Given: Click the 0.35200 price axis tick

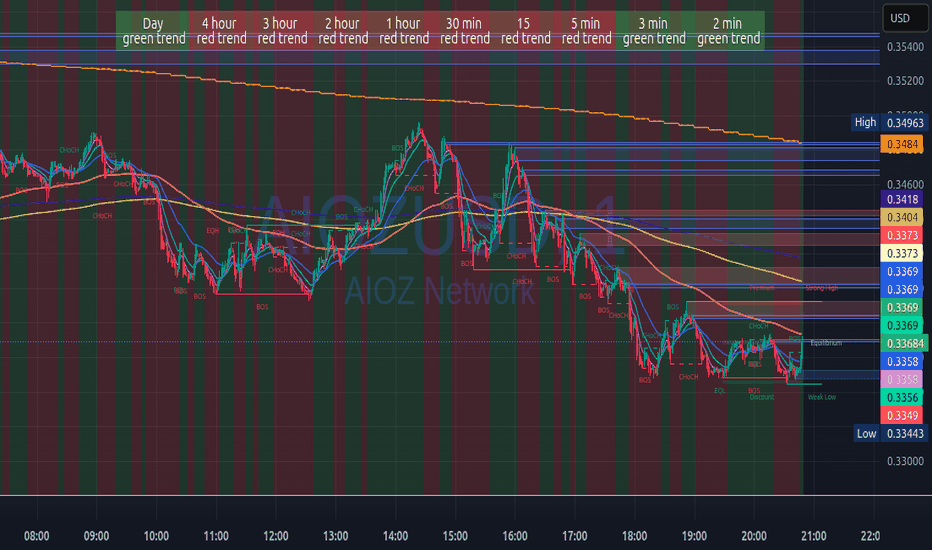Looking at the screenshot, I should (x=905, y=81).
